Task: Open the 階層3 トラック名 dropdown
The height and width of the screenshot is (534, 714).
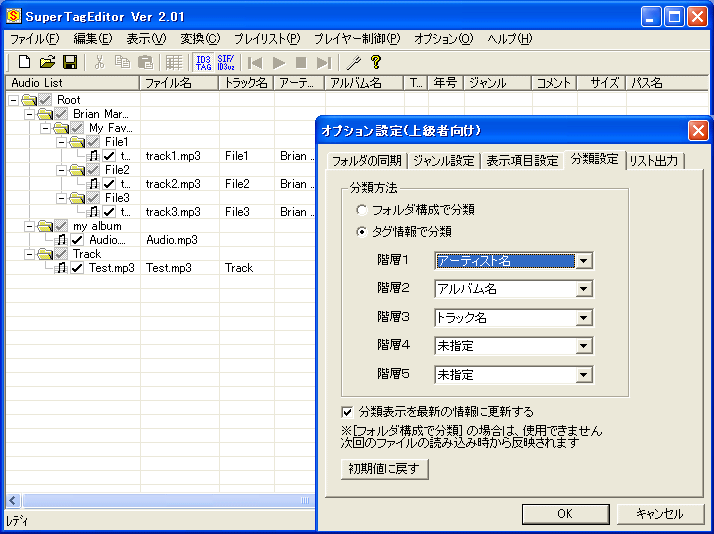Action: coord(583,318)
